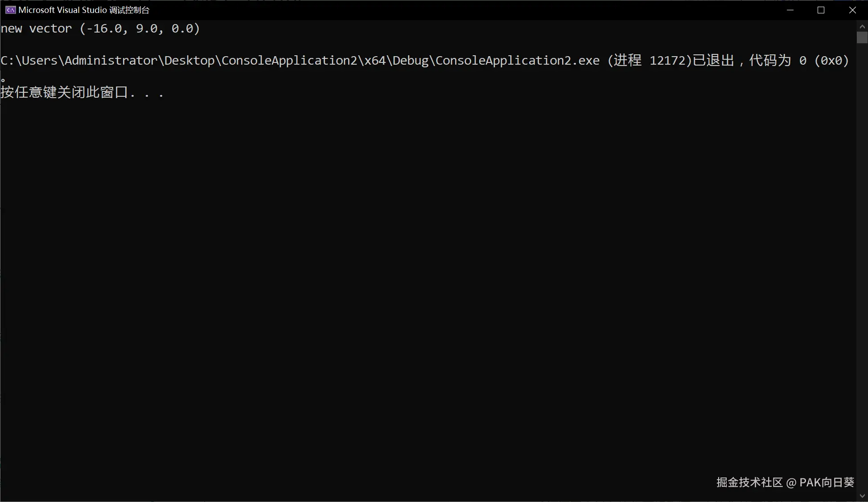Click the '按任意键关闭此窗口' prompt line
This screenshot has width=868, height=502.
tap(65, 92)
